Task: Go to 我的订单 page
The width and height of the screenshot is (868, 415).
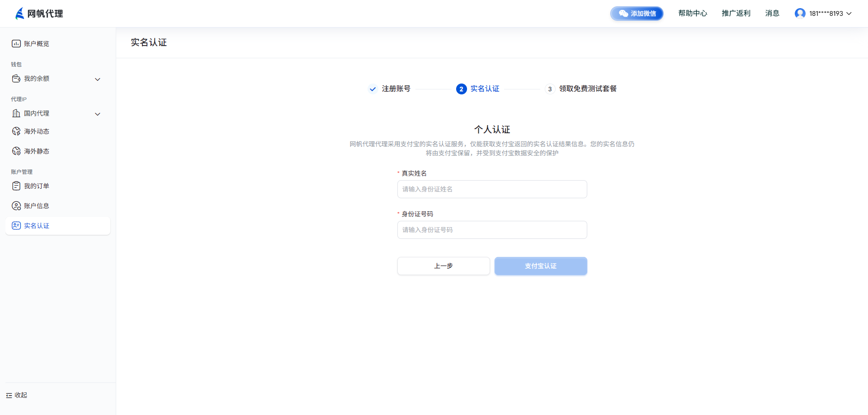Action: (x=58, y=186)
